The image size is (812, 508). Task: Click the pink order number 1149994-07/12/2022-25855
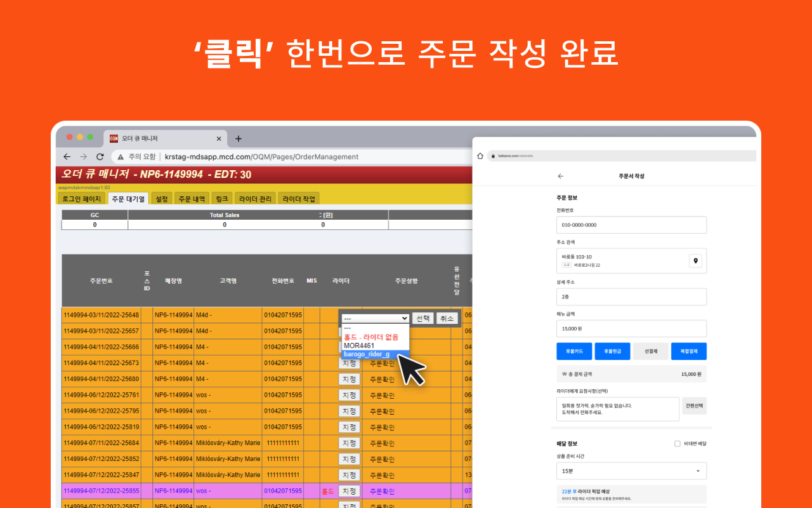tap(101, 491)
